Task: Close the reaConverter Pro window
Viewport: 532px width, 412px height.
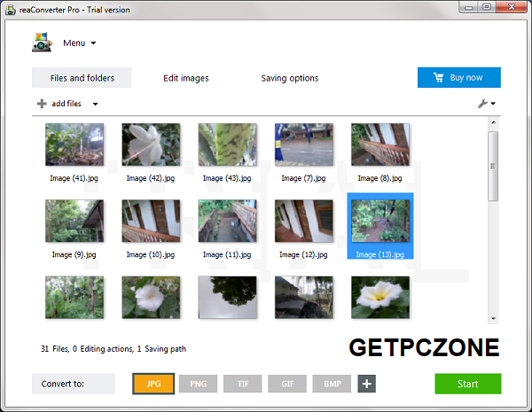Action: coord(512,7)
